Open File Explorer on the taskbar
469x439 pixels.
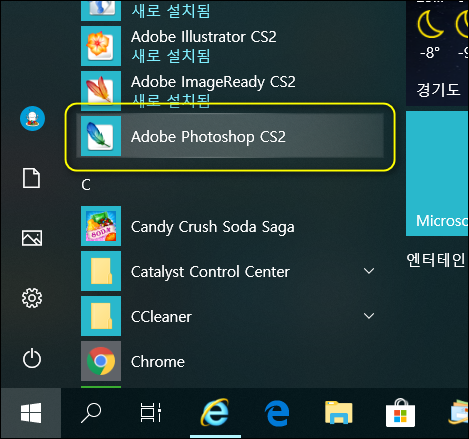click(x=339, y=413)
